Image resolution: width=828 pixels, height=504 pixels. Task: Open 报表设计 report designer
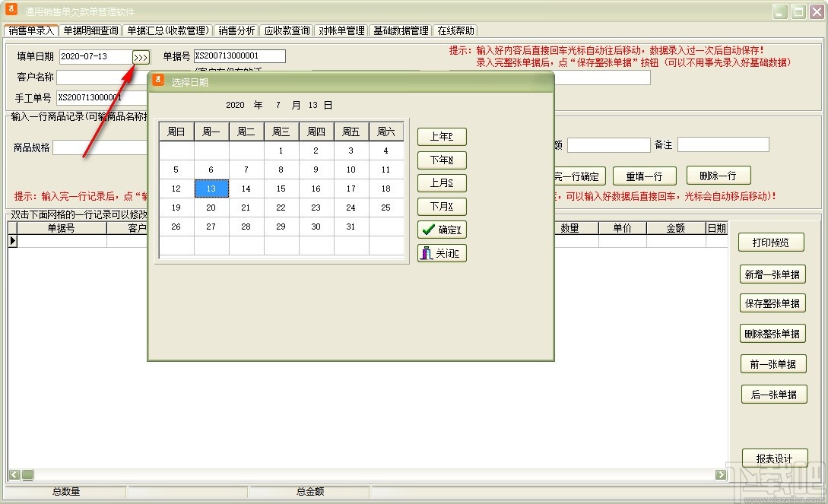(x=772, y=457)
